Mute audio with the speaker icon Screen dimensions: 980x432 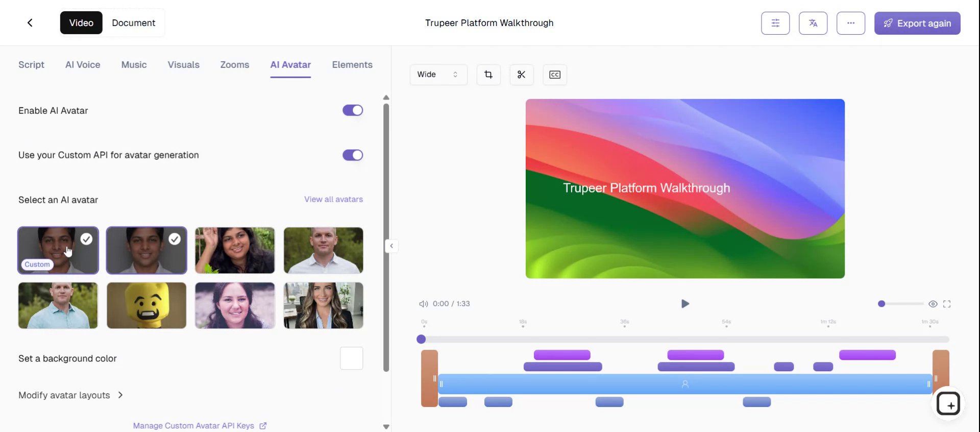(x=423, y=304)
